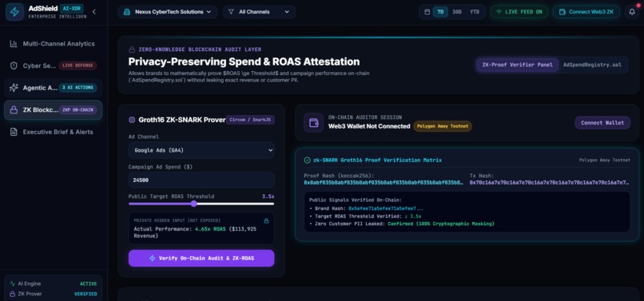Click the Tx Hash value
The width and height of the screenshot is (644, 301).
pyautogui.click(x=549, y=182)
